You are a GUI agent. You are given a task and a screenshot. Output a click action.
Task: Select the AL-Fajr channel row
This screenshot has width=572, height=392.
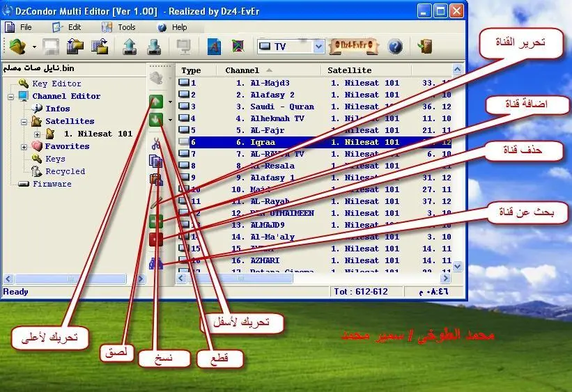[x=314, y=130]
